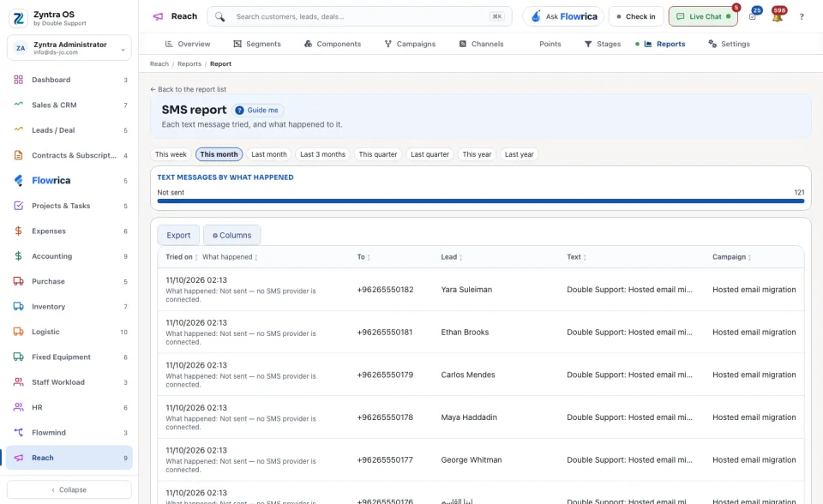Click the search customers, leads, deals field

[x=359, y=17]
